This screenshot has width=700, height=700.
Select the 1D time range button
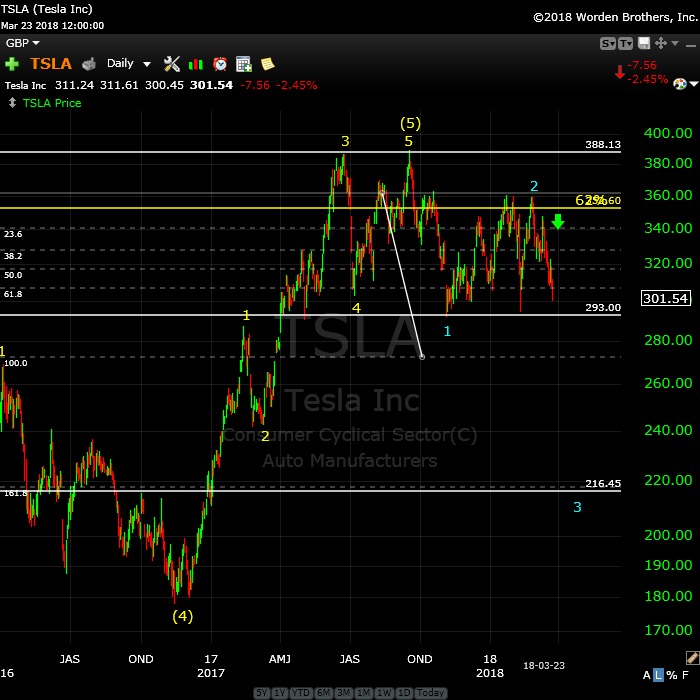click(404, 693)
